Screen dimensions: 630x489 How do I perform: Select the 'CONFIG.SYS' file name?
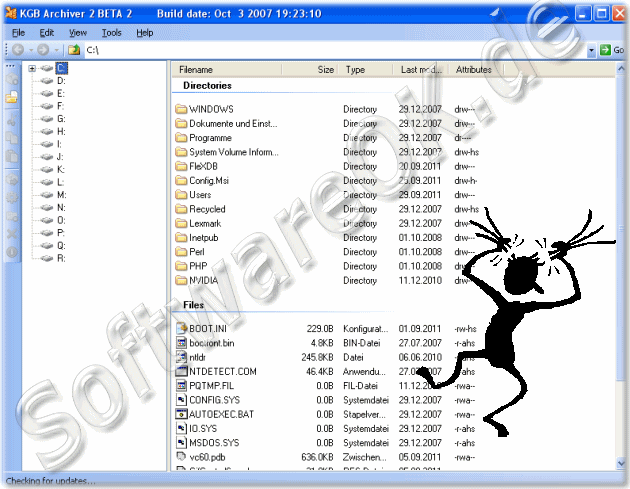coord(215,400)
